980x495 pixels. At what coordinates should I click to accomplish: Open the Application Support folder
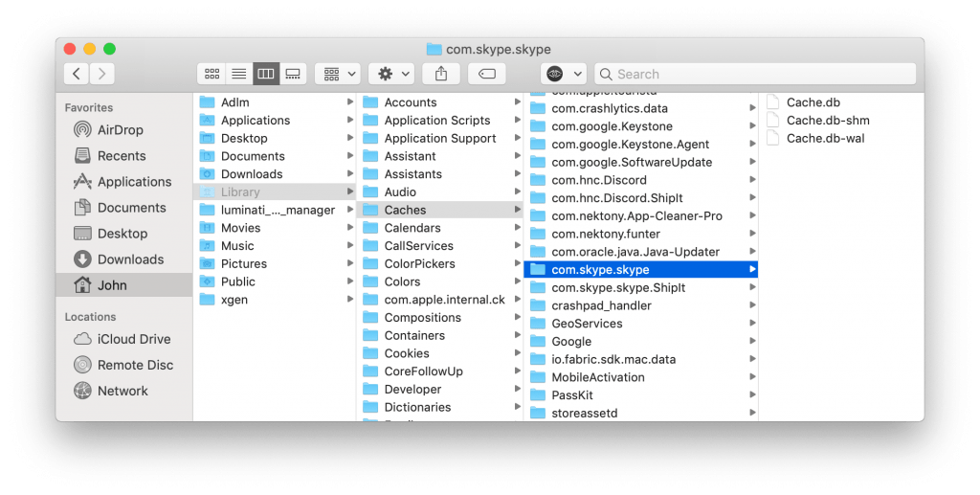439,138
